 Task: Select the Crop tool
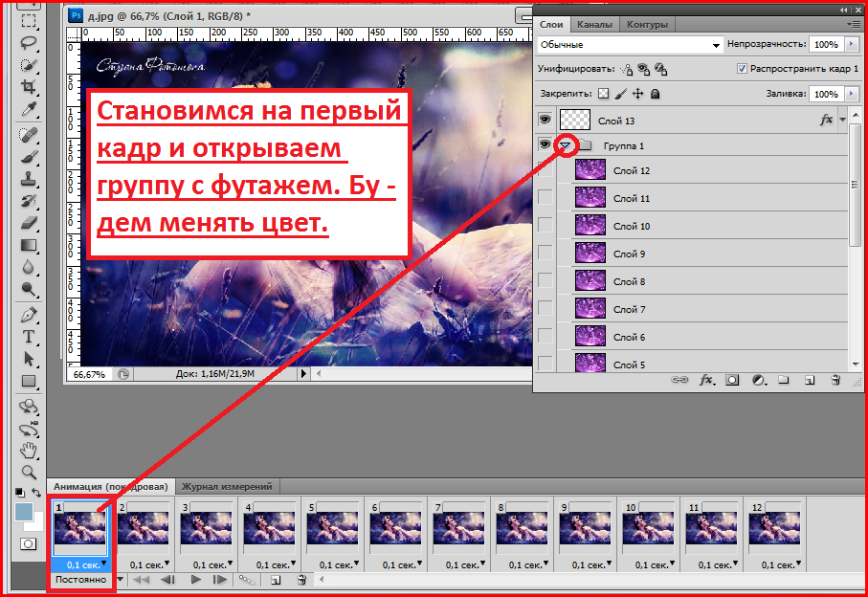[29, 86]
